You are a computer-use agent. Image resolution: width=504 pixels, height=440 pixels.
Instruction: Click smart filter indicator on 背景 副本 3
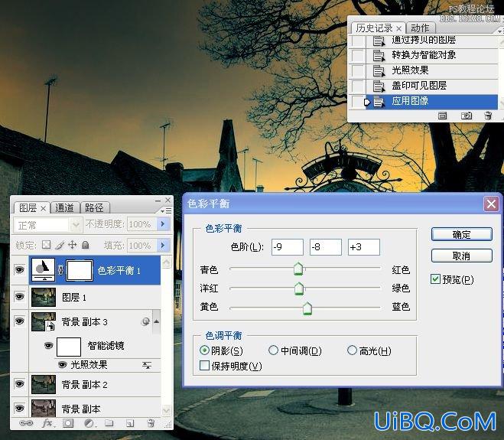tap(145, 321)
